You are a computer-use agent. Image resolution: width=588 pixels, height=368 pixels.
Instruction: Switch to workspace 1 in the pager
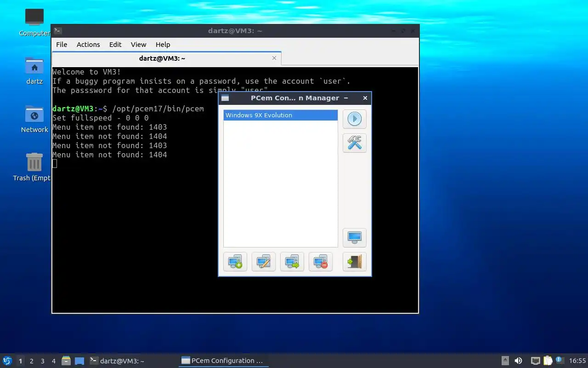[x=20, y=361]
